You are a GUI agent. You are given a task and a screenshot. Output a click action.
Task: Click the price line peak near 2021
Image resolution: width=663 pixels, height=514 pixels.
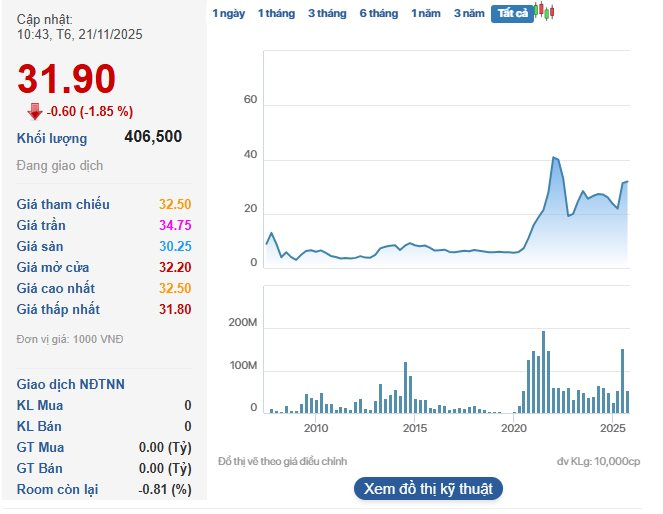tap(553, 157)
